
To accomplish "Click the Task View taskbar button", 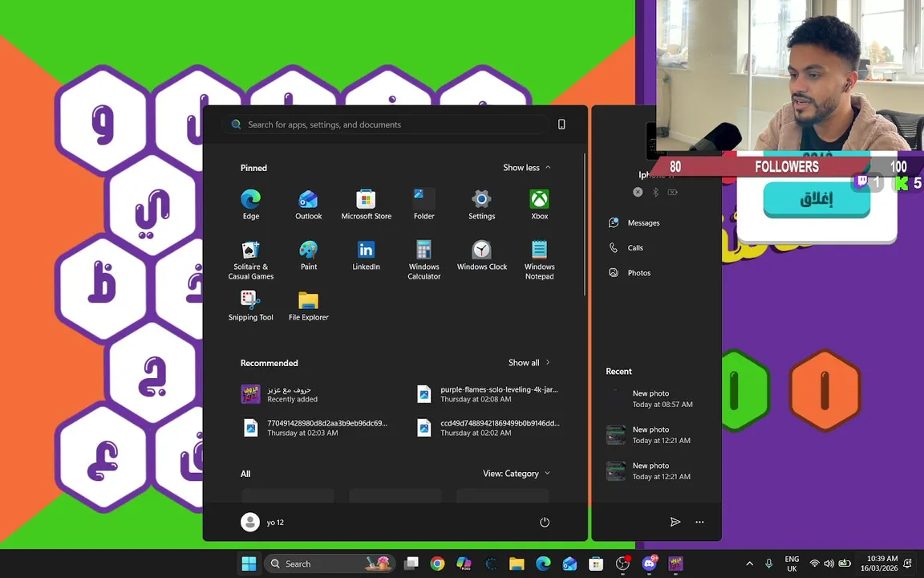I will (411, 564).
